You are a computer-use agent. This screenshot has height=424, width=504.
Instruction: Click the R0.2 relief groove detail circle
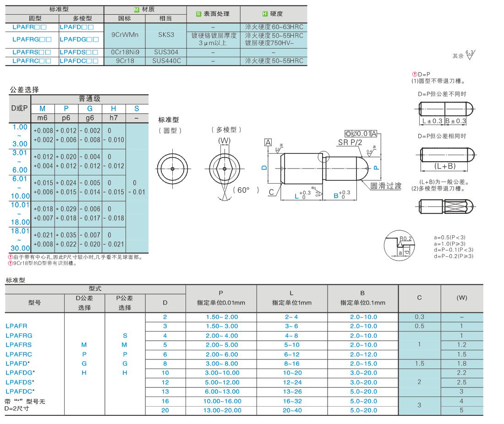tap(400, 246)
